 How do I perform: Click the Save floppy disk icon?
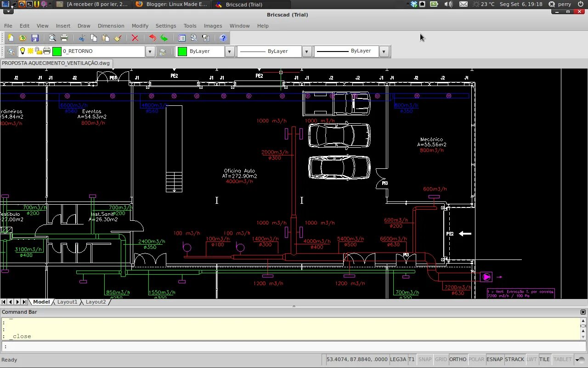click(x=35, y=38)
